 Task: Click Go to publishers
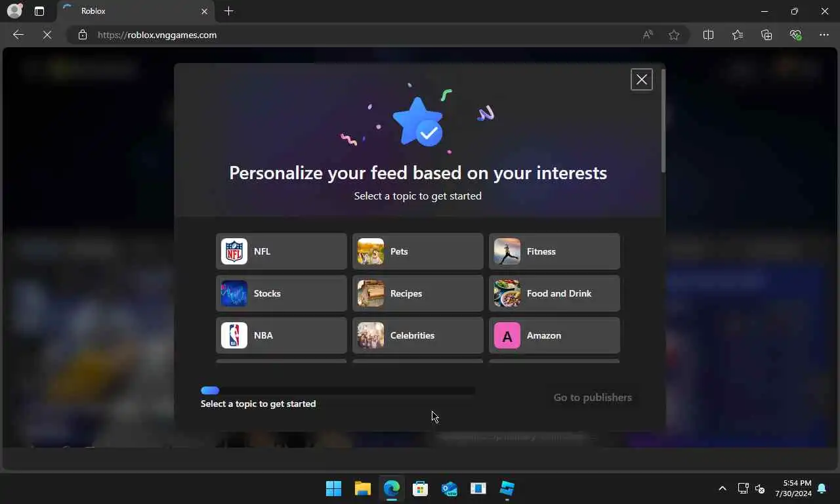593,397
